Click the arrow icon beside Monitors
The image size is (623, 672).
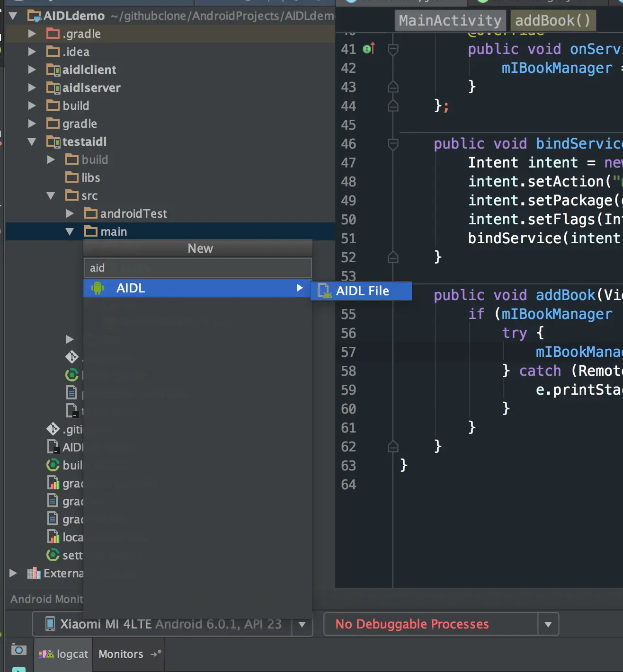point(156,654)
